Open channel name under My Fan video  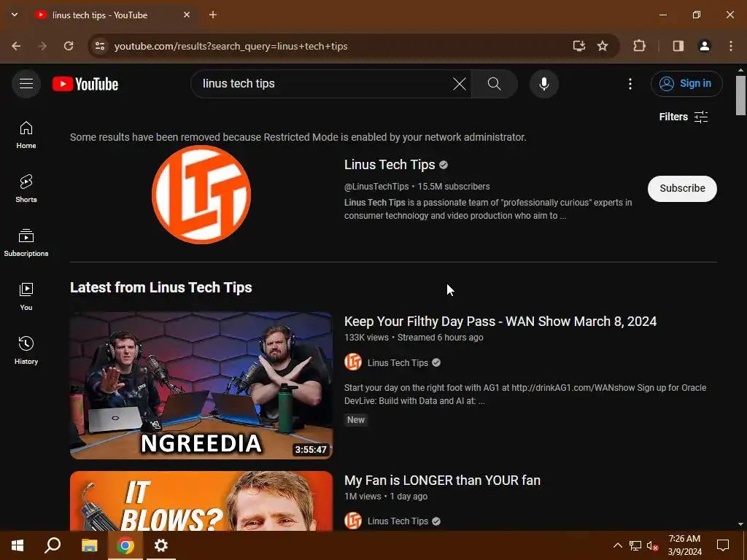click(x=398, y=521)
